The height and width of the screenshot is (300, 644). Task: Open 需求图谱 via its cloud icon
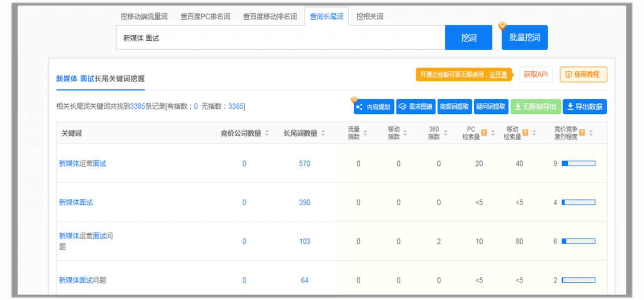pyautogui.click(x=403, y=107)
